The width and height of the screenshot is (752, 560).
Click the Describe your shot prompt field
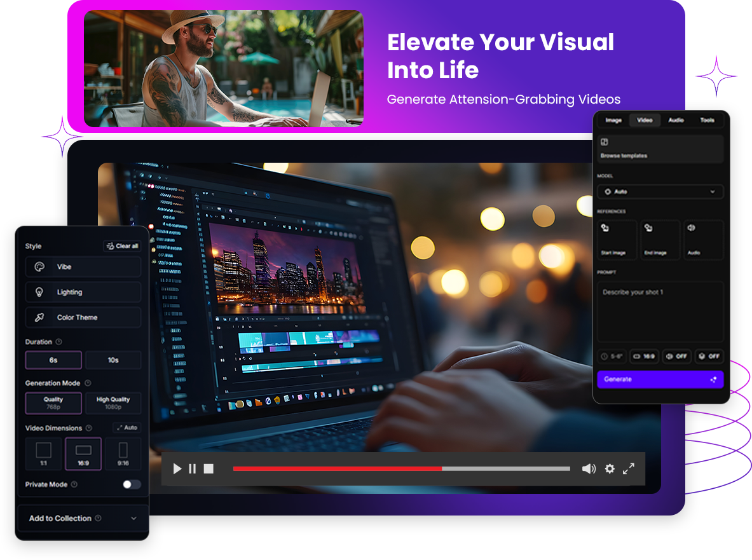pyautogui.click(x=660, y=311)
